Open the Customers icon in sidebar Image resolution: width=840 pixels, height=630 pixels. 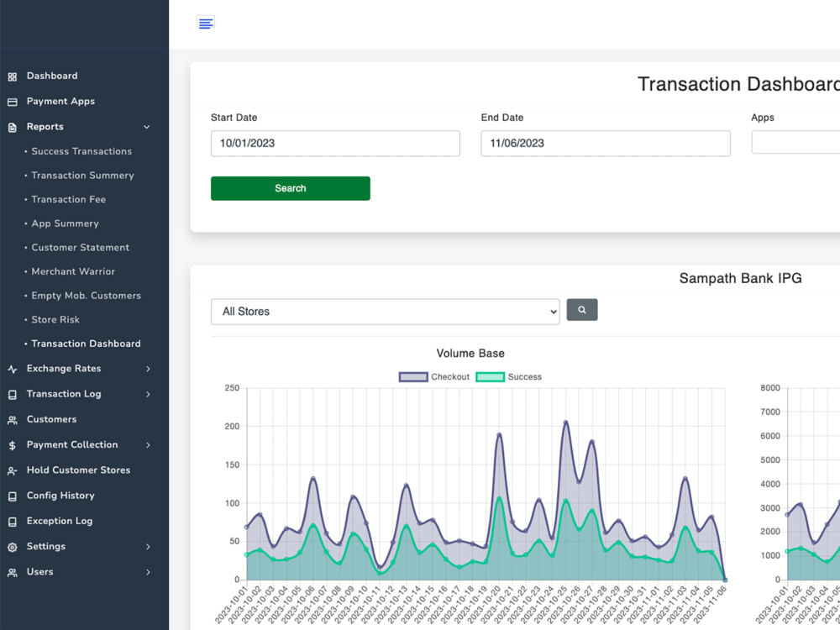pyautogui.click(x=14, y=419)
